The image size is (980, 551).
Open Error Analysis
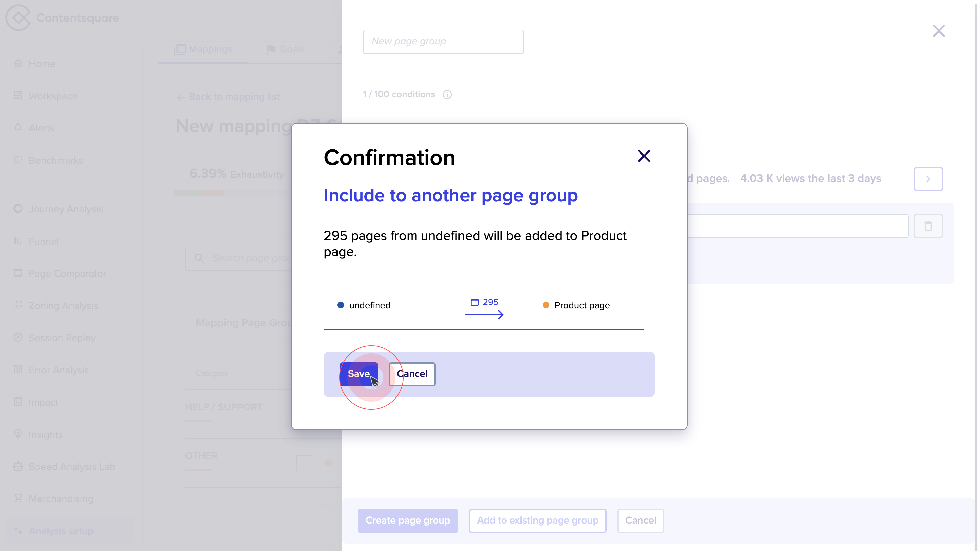pyautogui.click(x=58, y=370)
